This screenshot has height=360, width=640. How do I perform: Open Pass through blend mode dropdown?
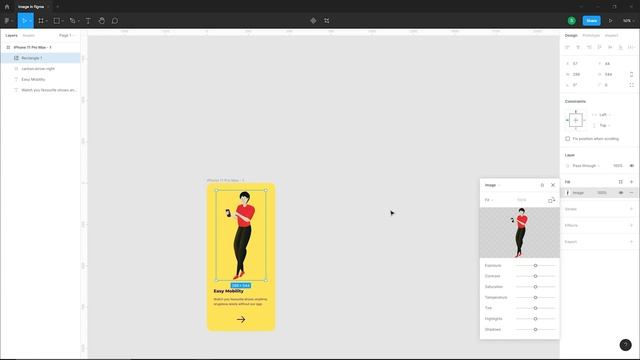[x=586, y=166]
